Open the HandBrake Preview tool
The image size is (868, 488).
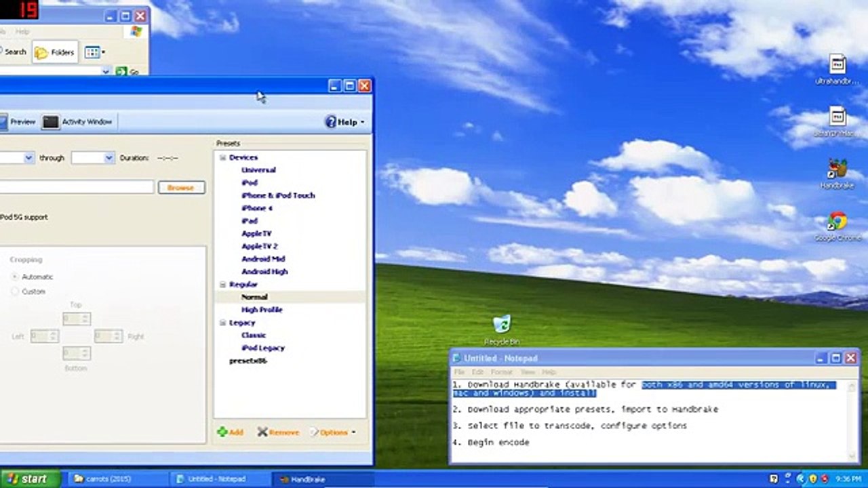18,122
